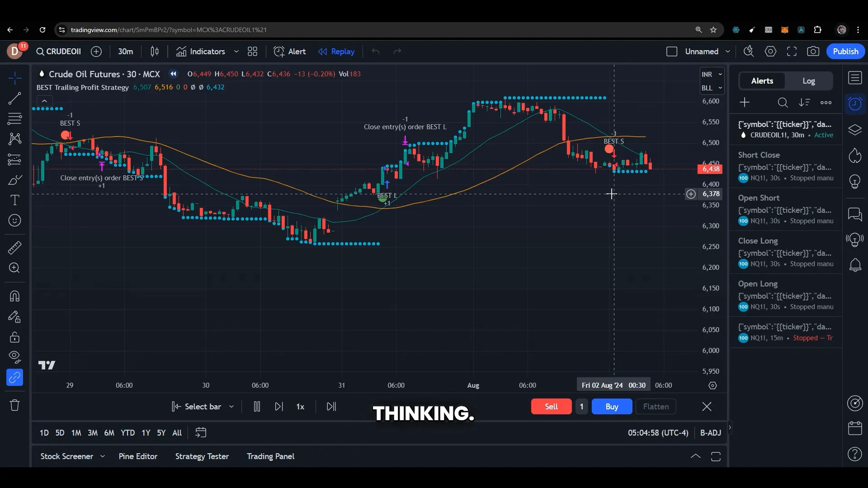The image size is (868, 488).
Task: Open the Short Close alert
Action: (786, 166)
